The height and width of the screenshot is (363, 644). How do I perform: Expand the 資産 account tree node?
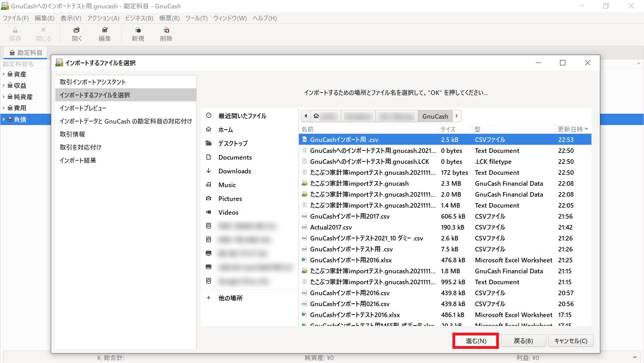click(4, 74)
